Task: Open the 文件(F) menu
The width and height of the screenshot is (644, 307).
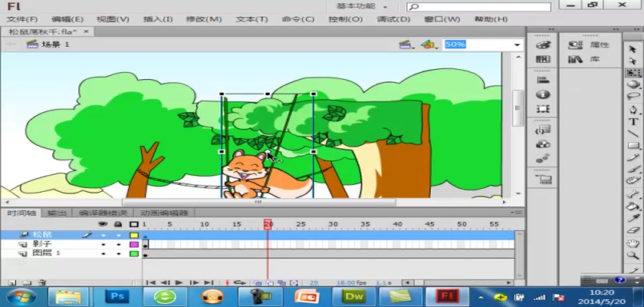Action: (21, 19)
